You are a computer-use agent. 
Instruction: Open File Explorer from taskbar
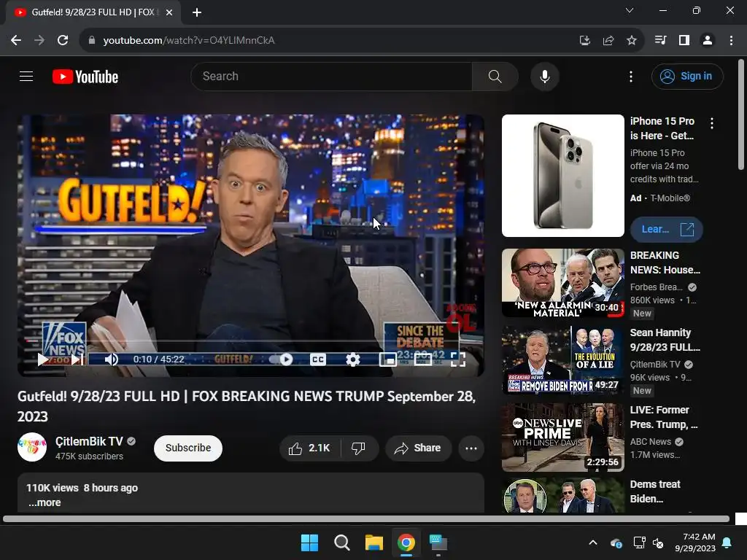(374, 542)
